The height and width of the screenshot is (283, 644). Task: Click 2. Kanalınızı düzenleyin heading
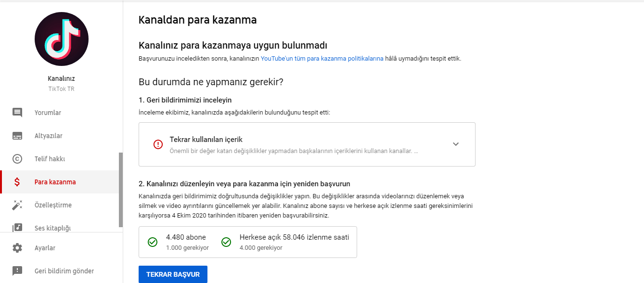[x=245, y=184]
